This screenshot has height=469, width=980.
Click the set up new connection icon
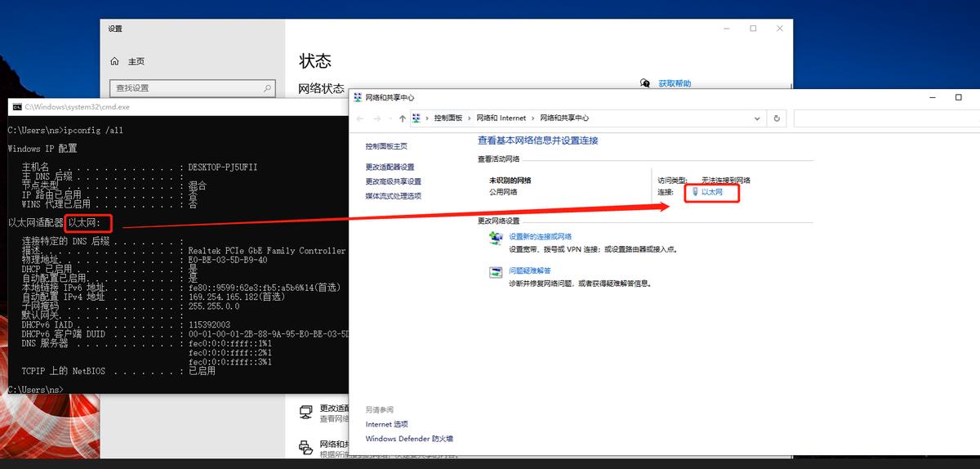tap(496, 238)
